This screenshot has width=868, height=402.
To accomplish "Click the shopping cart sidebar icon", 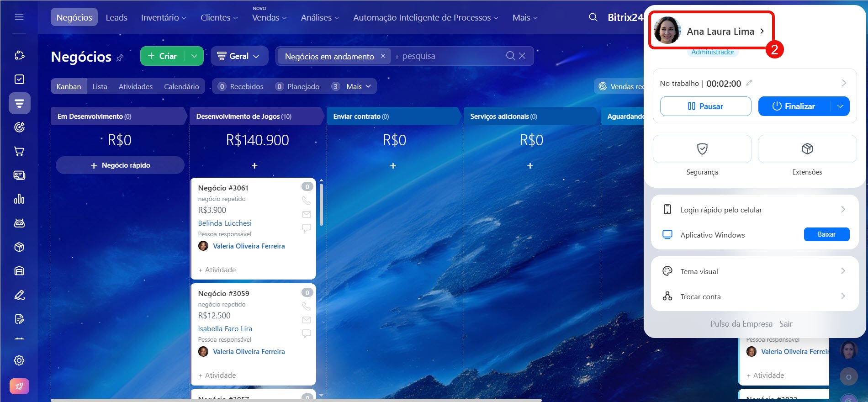I will click(x=19, y=151).
